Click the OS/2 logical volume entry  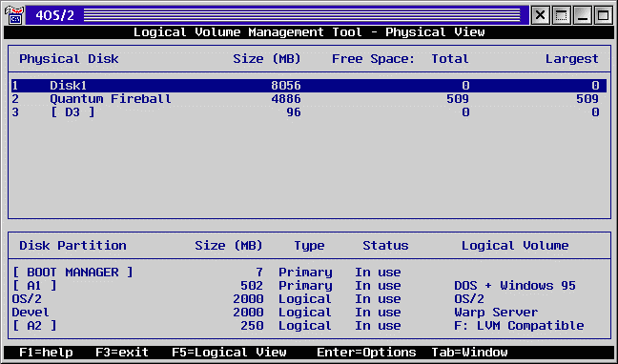469,299
